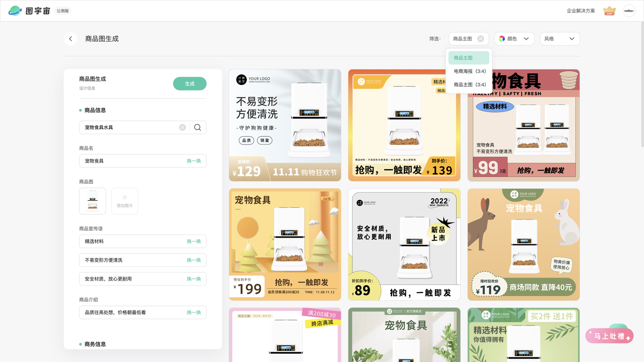Select the uploaded pet feeder product thumbnail
The image size is (644, 362).
coord(92,201)
